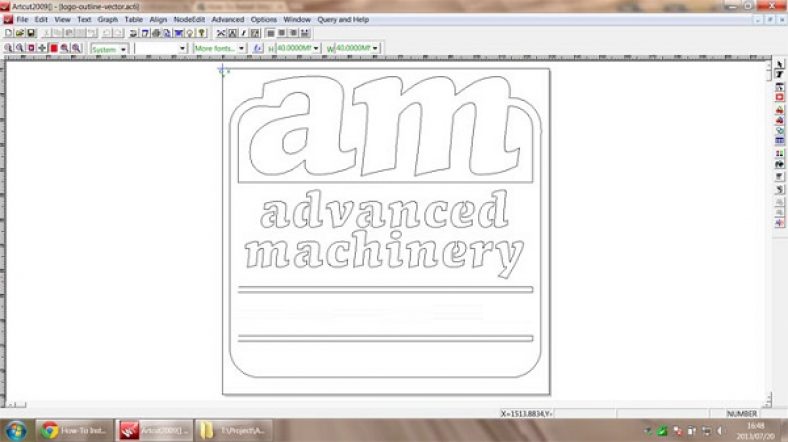Open the Advanced menu
The image size is (788, 442).
coord(228,20)
